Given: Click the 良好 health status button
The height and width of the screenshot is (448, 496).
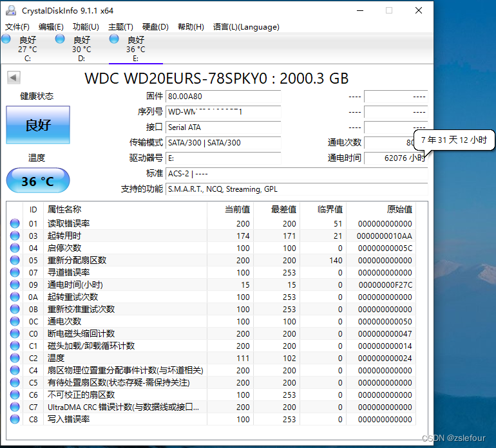Looking at the screenshot, I should point(38,125).
